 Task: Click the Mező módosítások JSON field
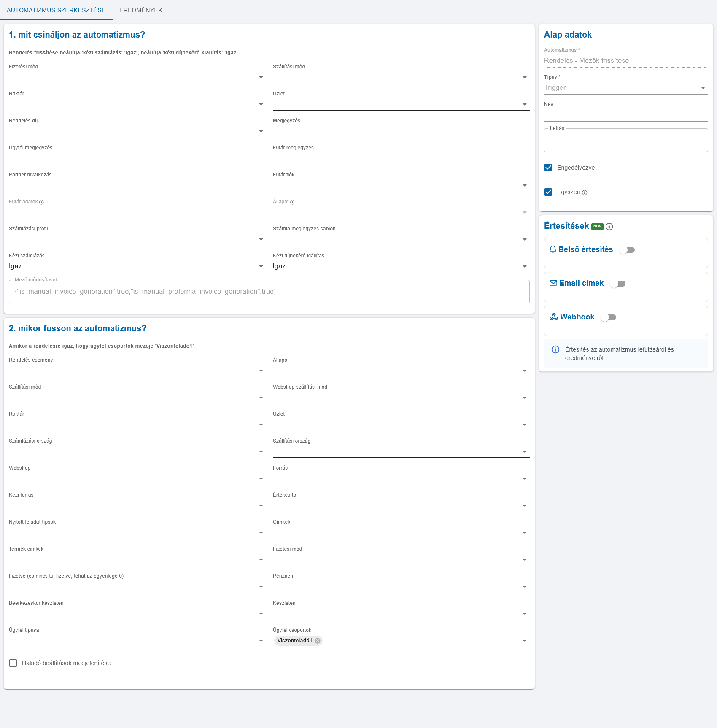coord(269,292)
